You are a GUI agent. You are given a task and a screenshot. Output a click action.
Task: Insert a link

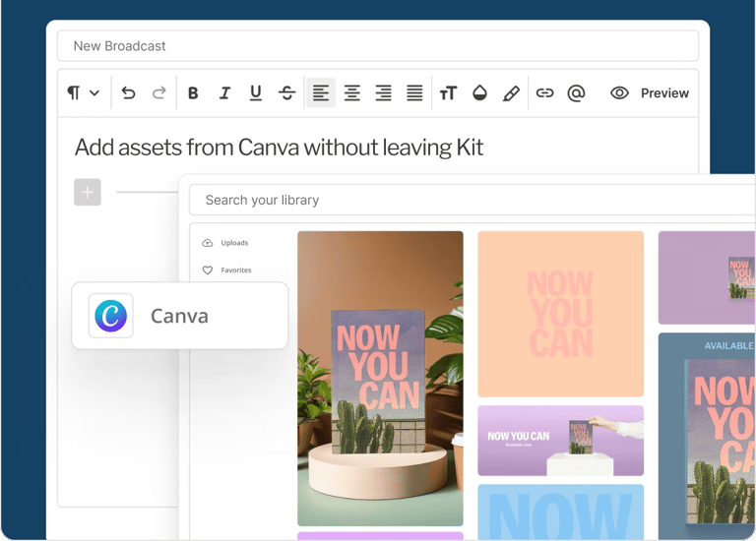[x=544, y=93]
